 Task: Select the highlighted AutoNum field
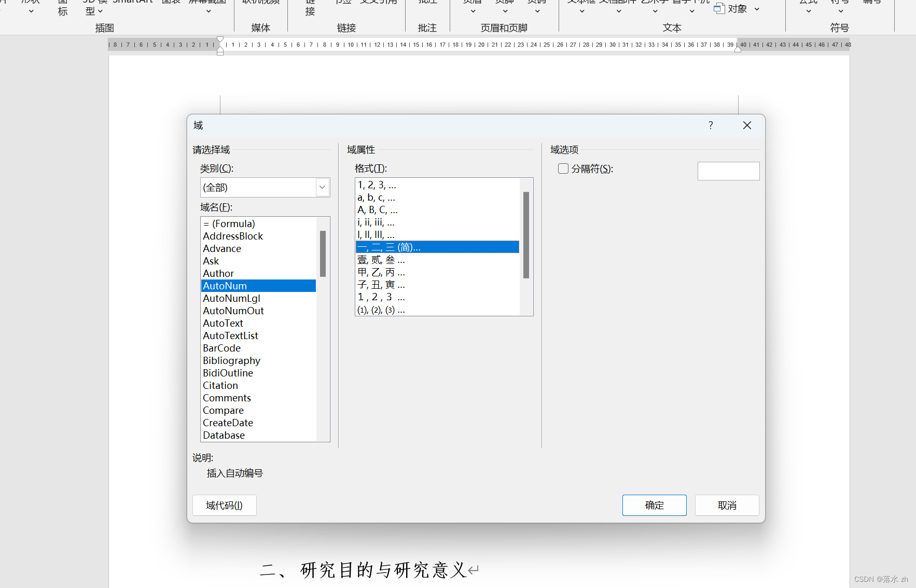tap(258, 286)
